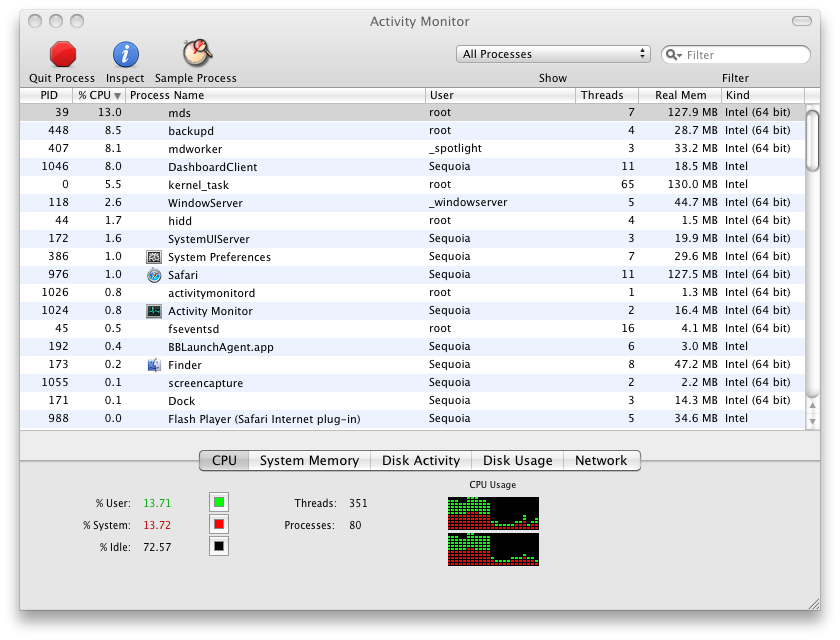Image resolution: width=840 pixels, height=640 pixels.
Task: Click the _spotlight user cell
Action: pyautogui.click(x=455, y=148)
